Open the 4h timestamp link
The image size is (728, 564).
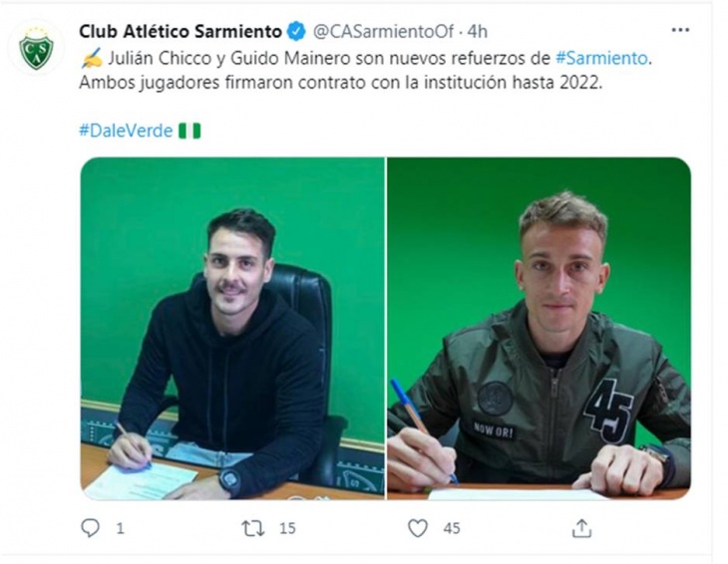478,32
